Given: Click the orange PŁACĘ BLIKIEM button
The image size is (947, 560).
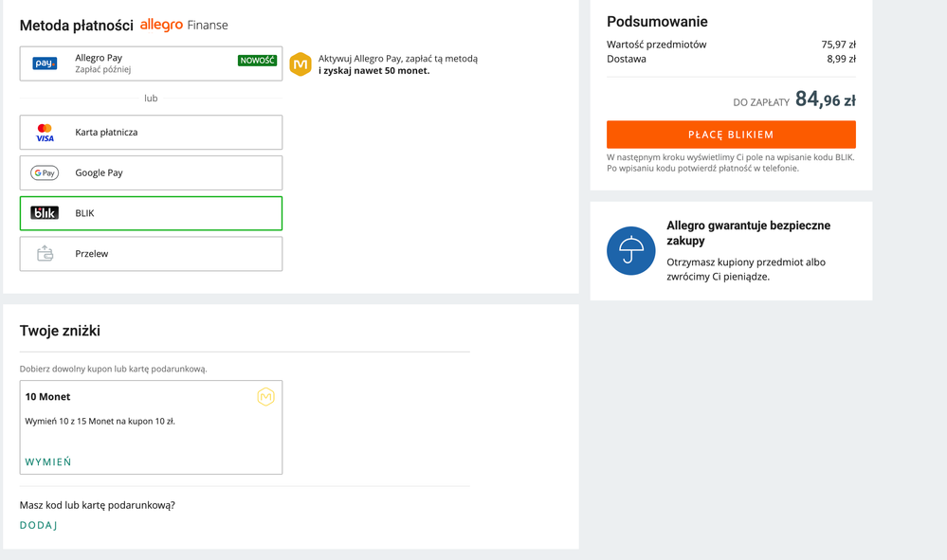Looking at the screenshot, I should coord(731,135).
